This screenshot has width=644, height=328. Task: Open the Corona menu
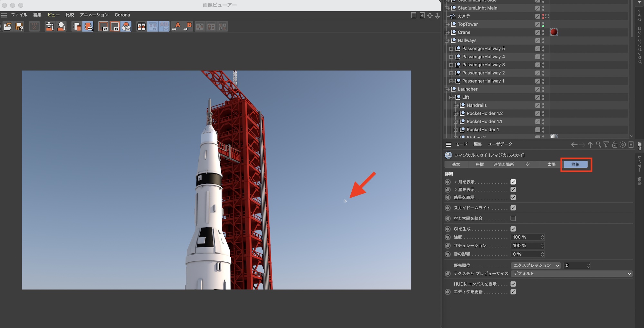122,15
